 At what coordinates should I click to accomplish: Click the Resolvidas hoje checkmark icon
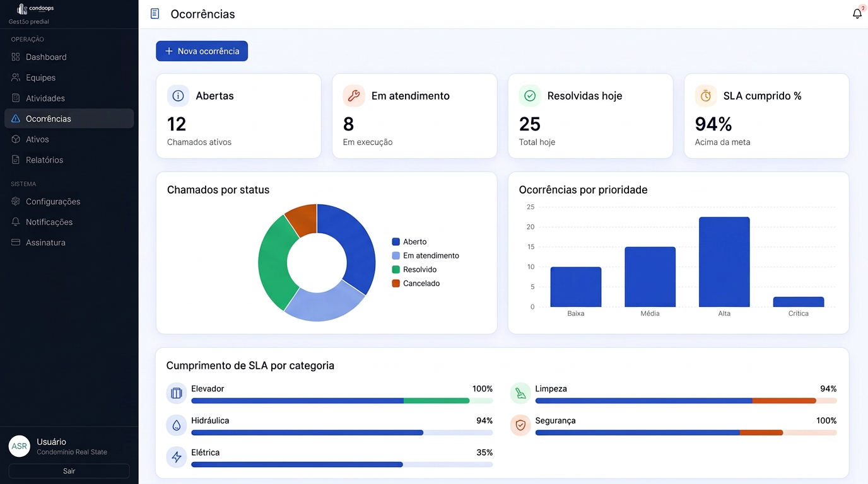click(530, 96)
